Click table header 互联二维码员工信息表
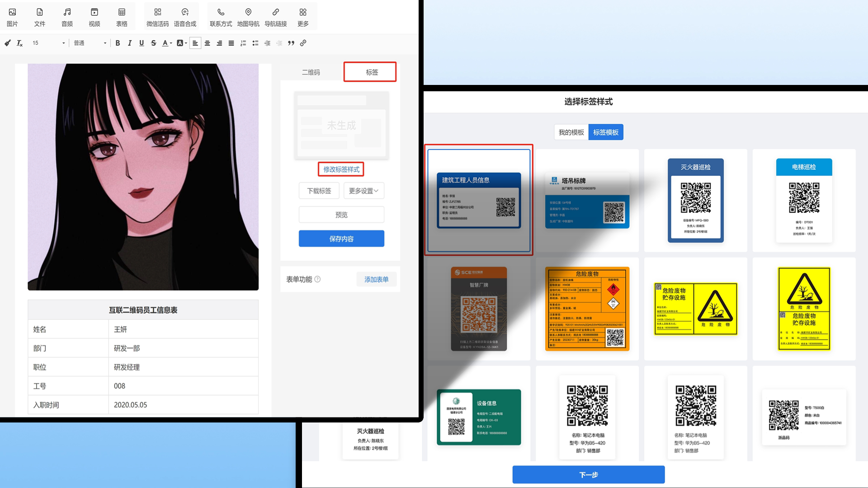 (x=143, y=310)
